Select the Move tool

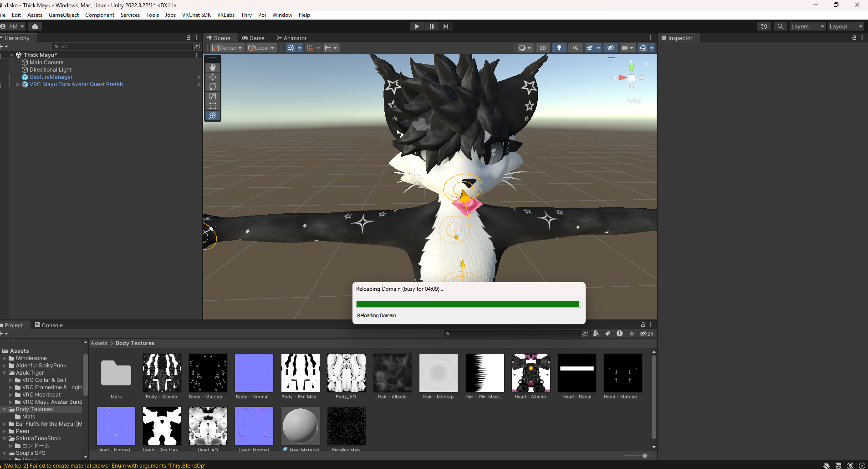pos(213,77)
